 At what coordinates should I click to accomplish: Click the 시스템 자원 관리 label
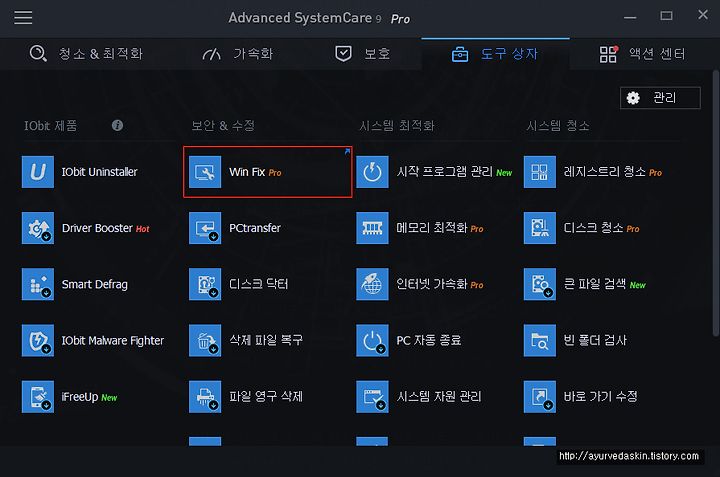coord(439,397)
